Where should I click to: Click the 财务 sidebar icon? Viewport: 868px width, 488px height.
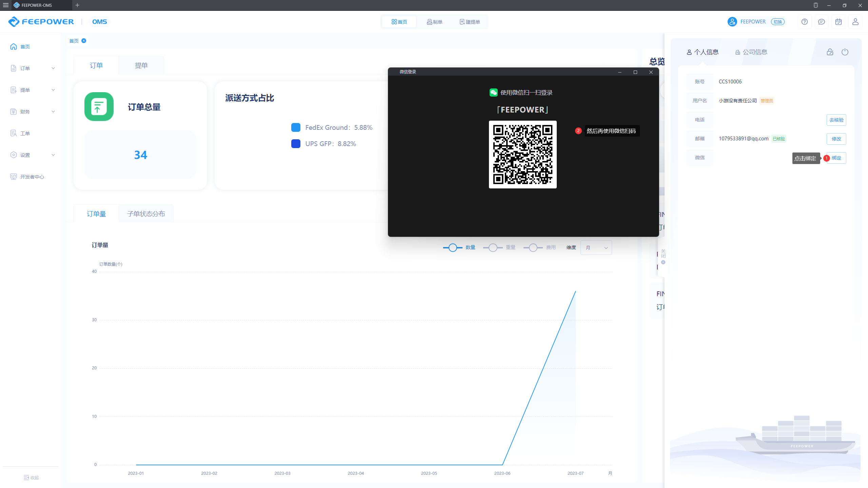(14, 111)
